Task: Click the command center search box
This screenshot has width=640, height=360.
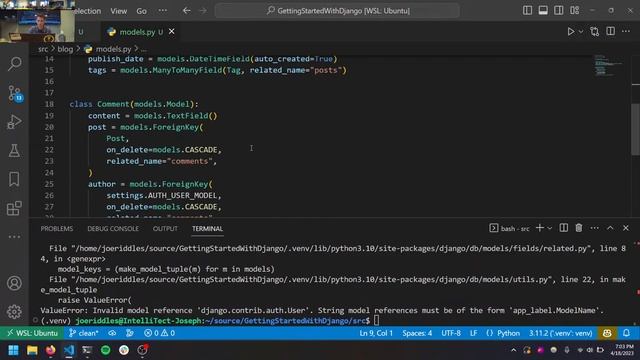Action: click(x=337, y=11)
